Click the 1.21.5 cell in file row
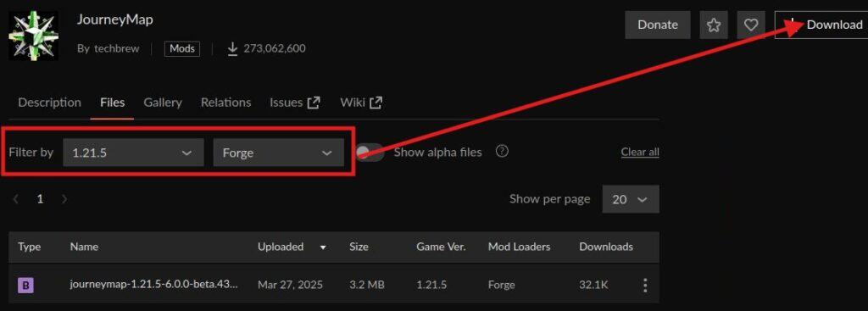868x311 pixels. coord(431,285)
